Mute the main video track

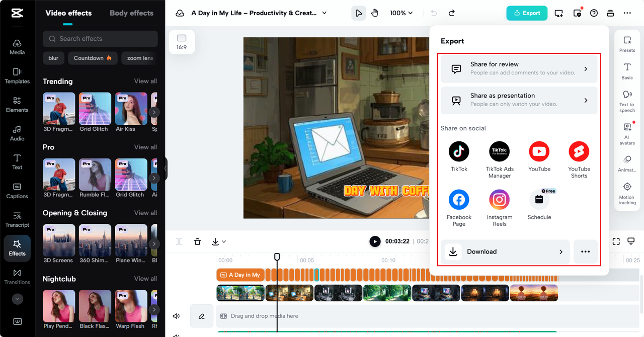pos(177,316)
